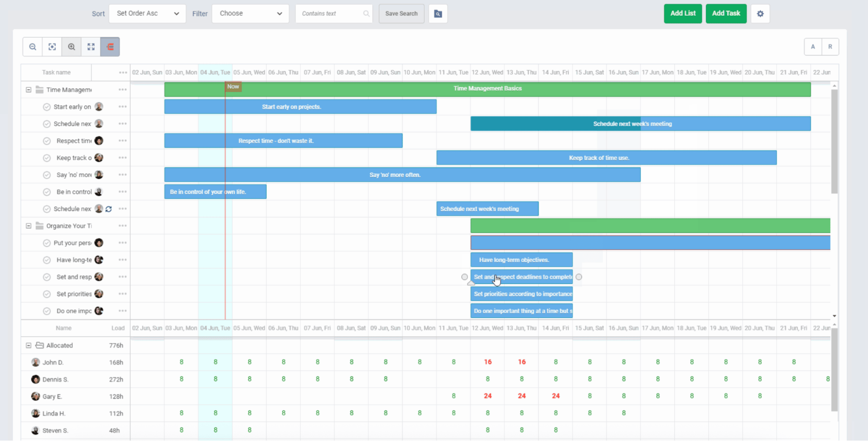The width and height of the screenshot is (868, 441).
Task: Click the Add Task button
Action: tap(726, 13)
